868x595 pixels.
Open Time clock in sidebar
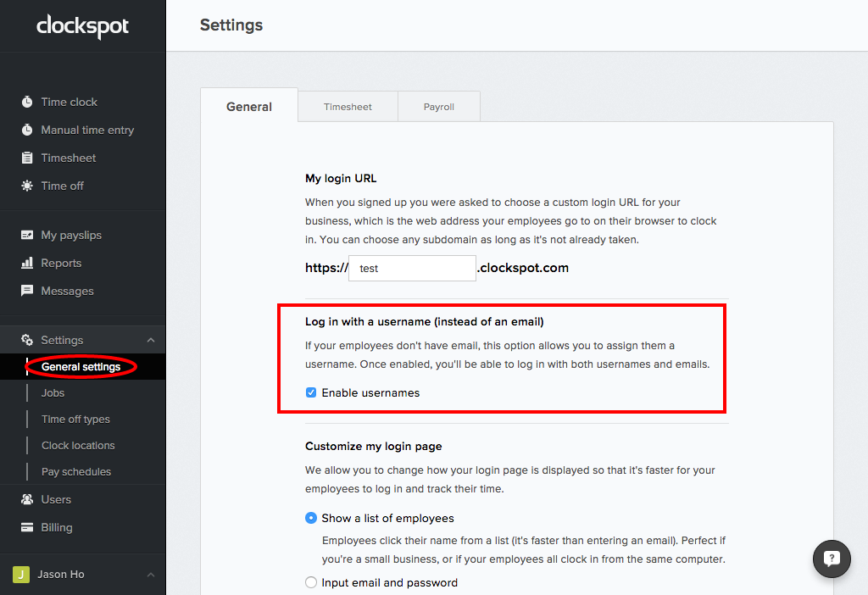pos(70,102)
